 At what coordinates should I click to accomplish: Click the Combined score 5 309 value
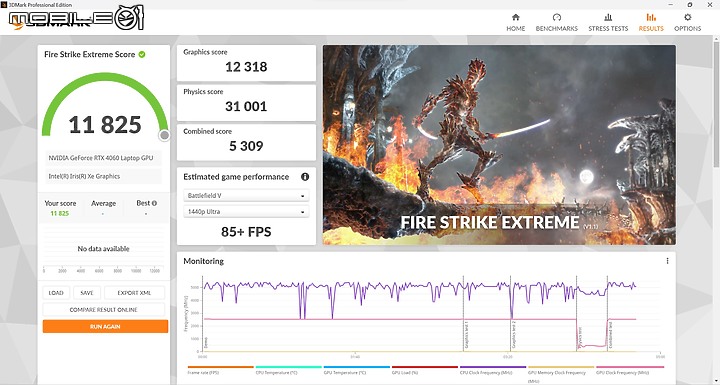(x=246, y=146)
